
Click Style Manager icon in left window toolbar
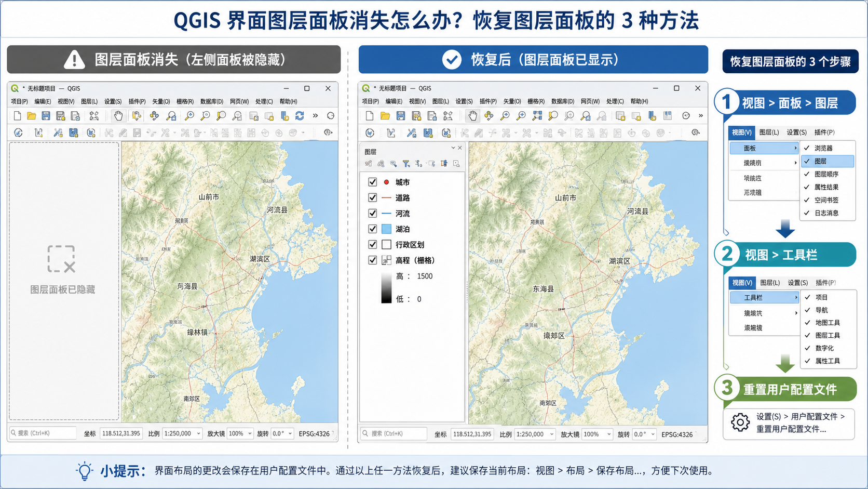pos(94,115)
